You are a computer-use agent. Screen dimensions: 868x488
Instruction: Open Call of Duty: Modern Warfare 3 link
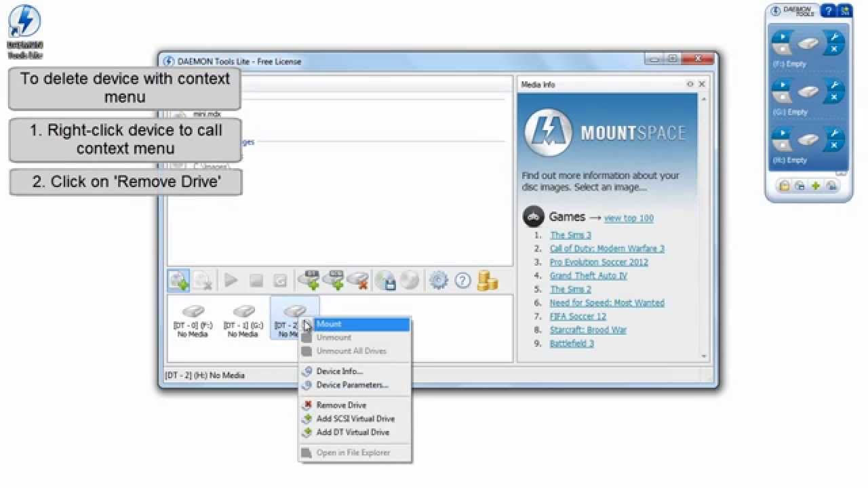tap(607, 249)
